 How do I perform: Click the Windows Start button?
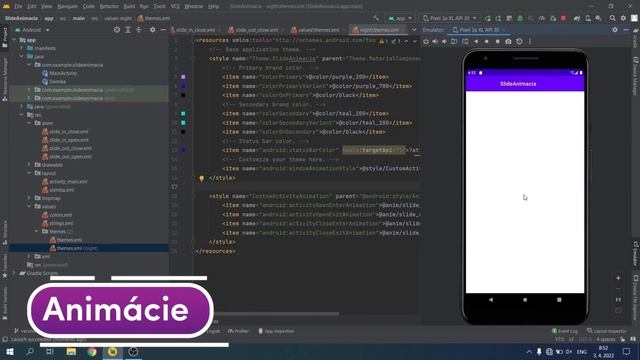coord(10,351)
